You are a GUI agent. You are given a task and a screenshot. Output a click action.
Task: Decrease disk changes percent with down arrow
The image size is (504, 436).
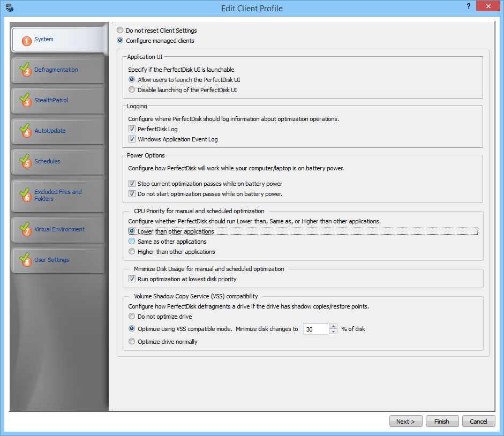click(x=333, y=332)
